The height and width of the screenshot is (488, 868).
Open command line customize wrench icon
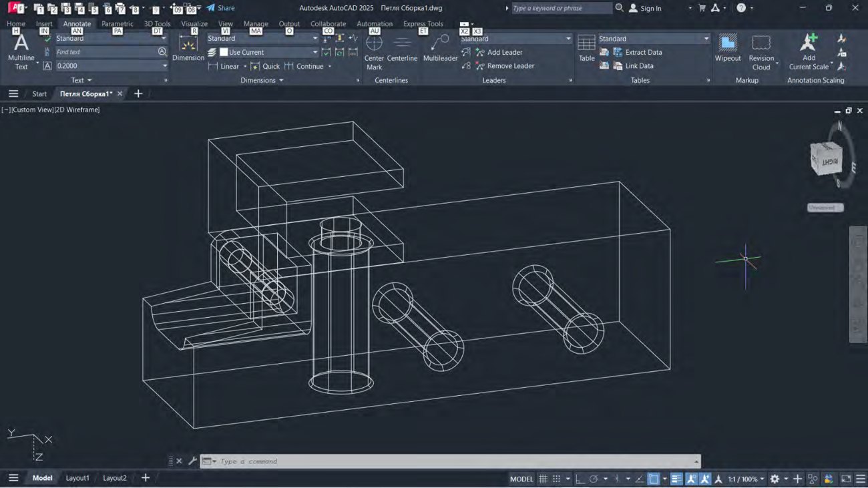click(192, 461)
